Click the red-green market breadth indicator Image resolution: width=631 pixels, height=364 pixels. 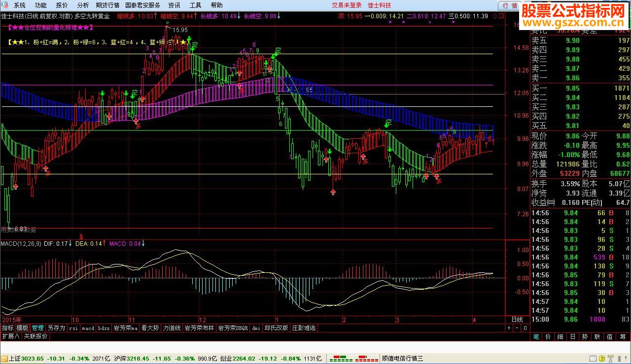click(x=354, y=359)
